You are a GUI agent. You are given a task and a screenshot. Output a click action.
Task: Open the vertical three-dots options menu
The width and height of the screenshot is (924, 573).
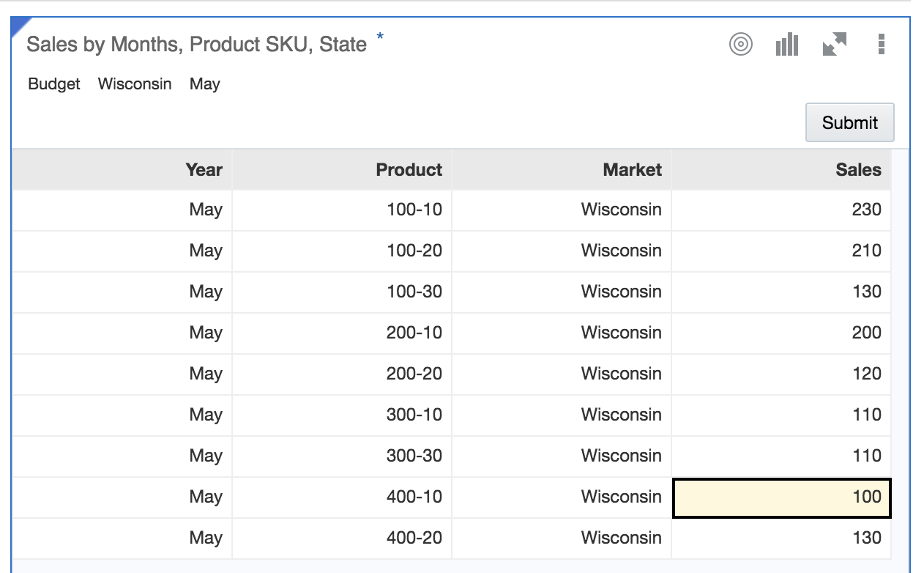click(x=881, y=45)
